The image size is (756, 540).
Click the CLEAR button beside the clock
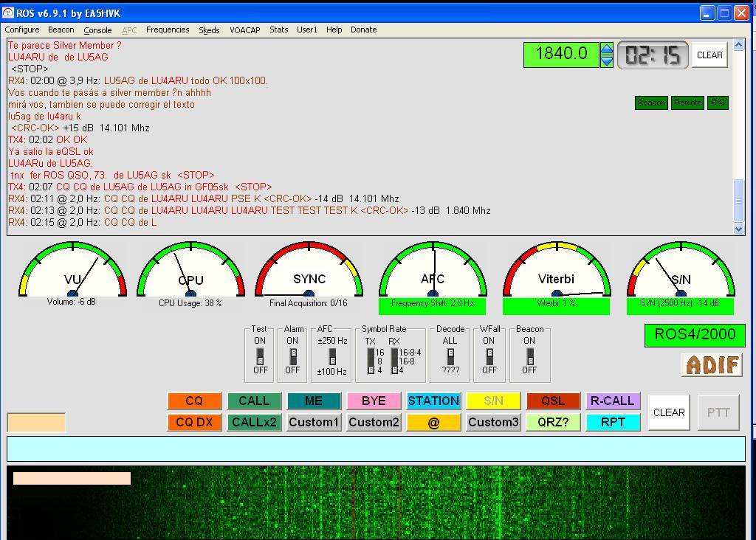[x=709, y=55]
